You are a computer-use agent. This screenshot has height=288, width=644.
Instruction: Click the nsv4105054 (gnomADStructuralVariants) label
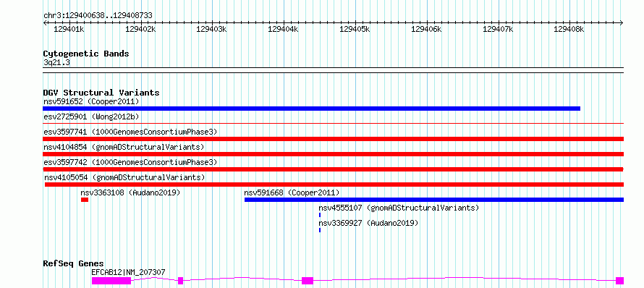tap(124, 177)
